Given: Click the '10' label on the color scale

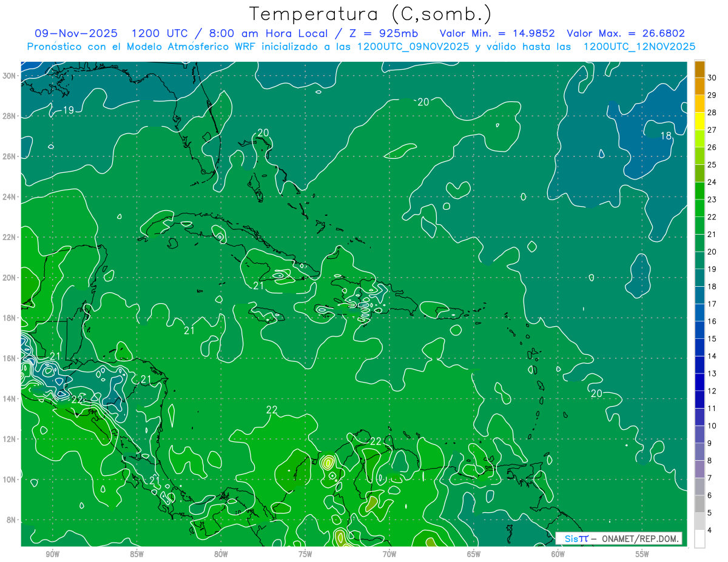Looking at the screenshot, I should pyautogui.click(x=712, y=426).
